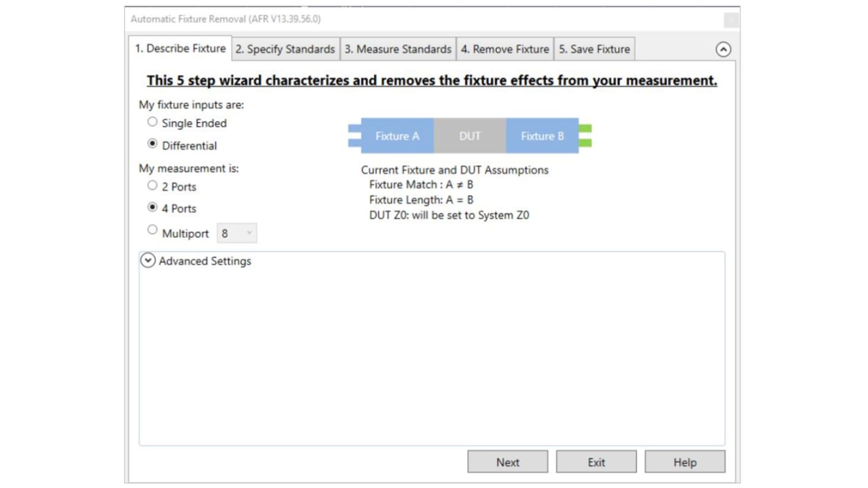The image size is (868, 488).
Task: Click the underlined 5 step wizard headline
Action: pos(432,81)
